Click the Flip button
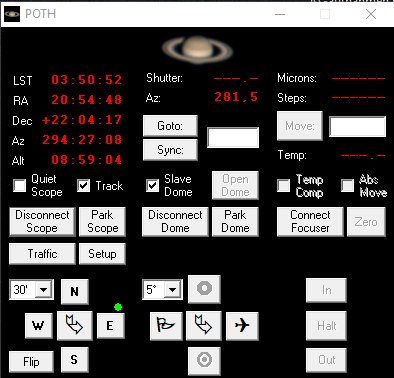Screen dimensions: 394x378 pyautogui.click(x=31, y=362)
